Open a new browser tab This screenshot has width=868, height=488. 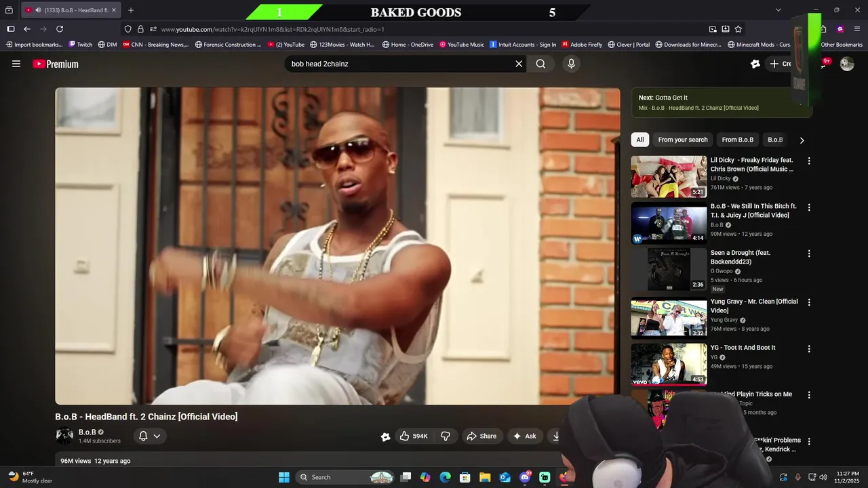tap(131, 10)
